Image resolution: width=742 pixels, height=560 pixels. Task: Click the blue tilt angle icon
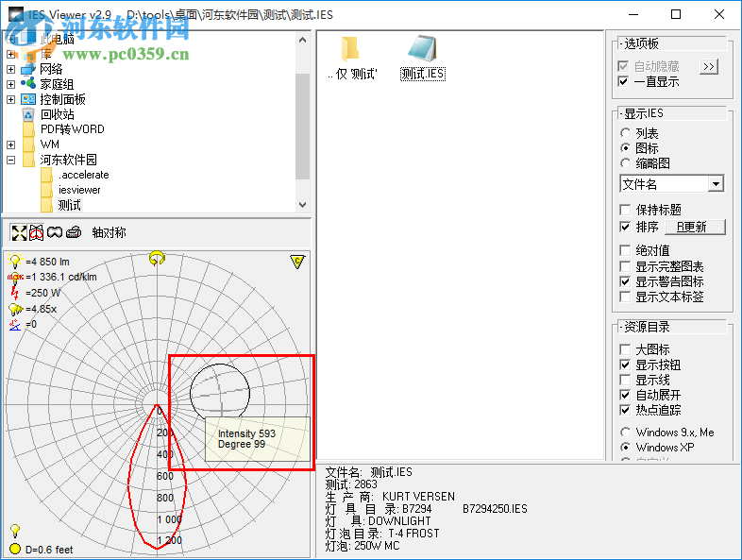point(15,324)
